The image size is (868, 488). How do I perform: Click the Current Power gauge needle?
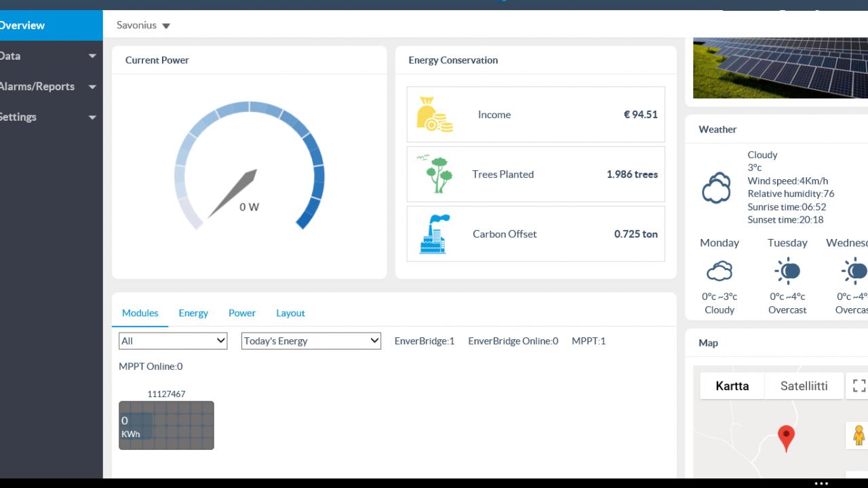tap(232, 194)
